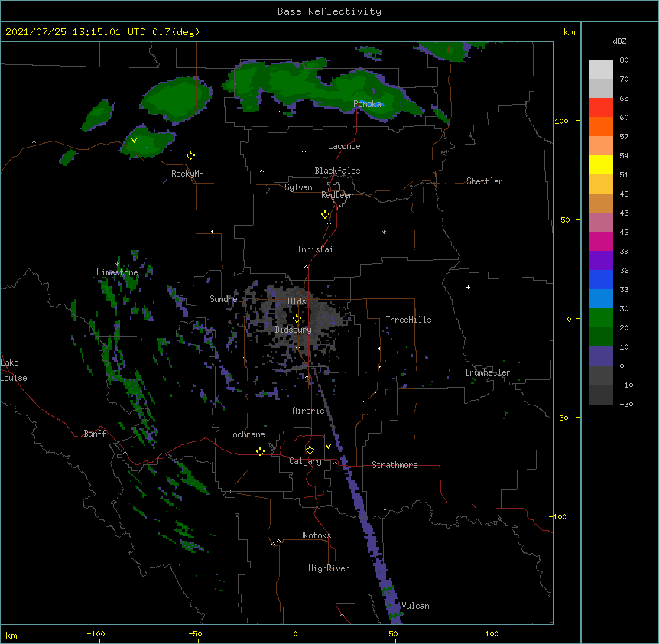Pick the deep orange swatch between 60 and 57
659x644 pixels.
coord(601,126)
